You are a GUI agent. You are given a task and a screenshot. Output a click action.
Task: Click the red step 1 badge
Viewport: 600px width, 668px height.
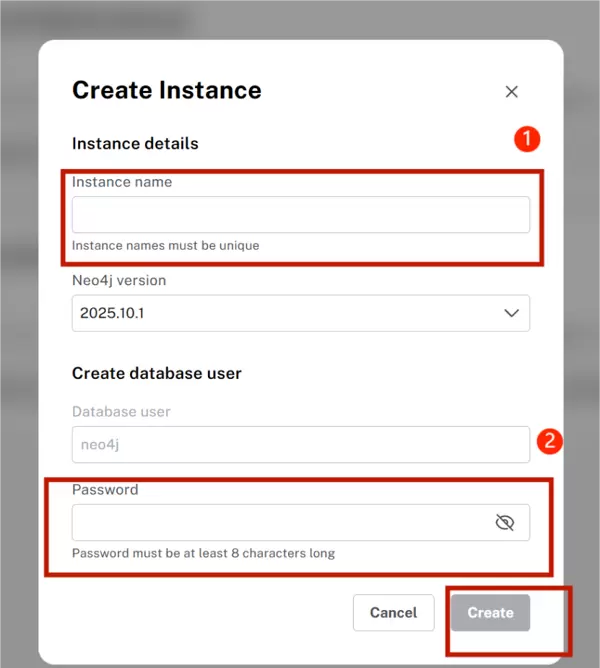(527, 138)
